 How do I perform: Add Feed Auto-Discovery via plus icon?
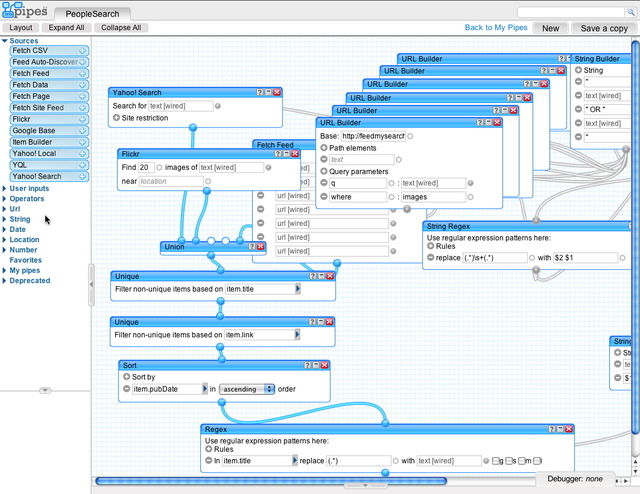82,62
